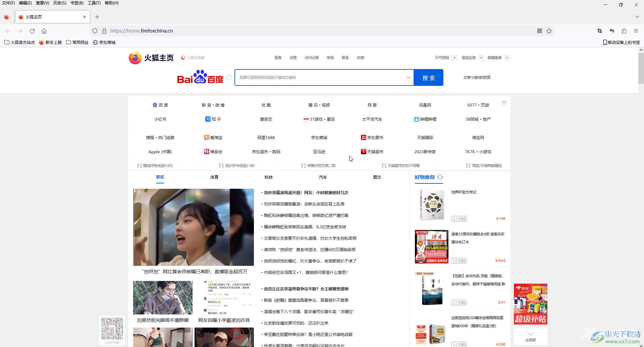Bookmark this page with the star icon
644x347 pixels.
(549, 31)
